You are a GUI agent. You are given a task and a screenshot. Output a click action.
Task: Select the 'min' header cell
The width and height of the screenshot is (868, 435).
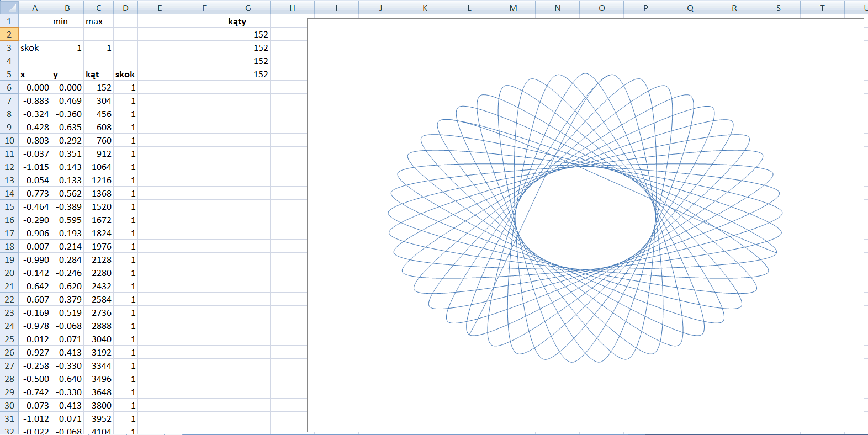pyautogui.click(x=67, y=21)
